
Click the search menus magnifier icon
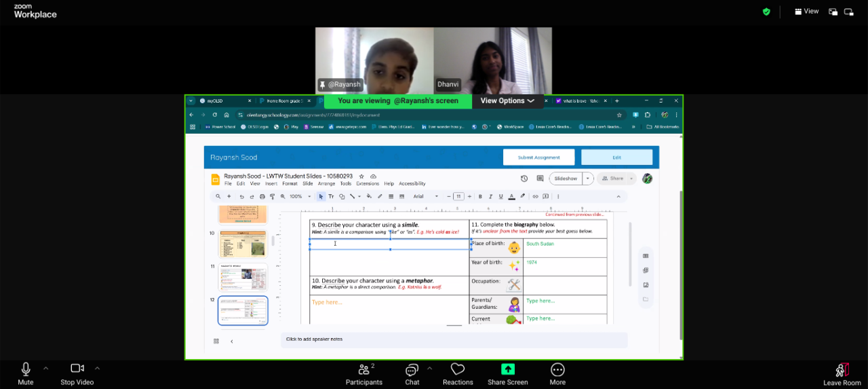(218, 196)
